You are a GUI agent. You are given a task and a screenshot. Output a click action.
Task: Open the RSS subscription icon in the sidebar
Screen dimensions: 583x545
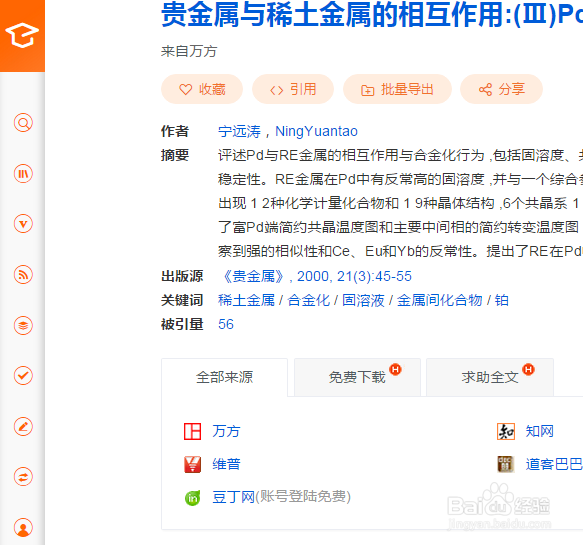pos(23,275)
